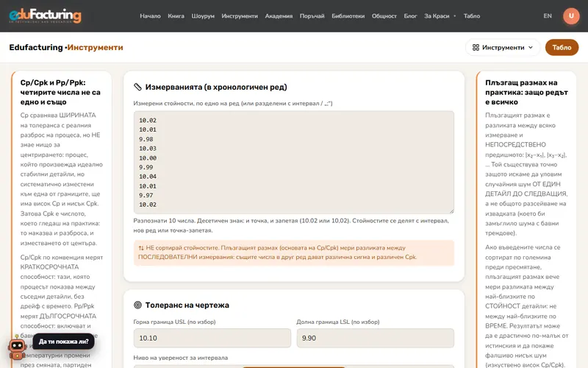
Task: Click measurement value 9.98
Action: pyautogui.click(x=146, y=139)
